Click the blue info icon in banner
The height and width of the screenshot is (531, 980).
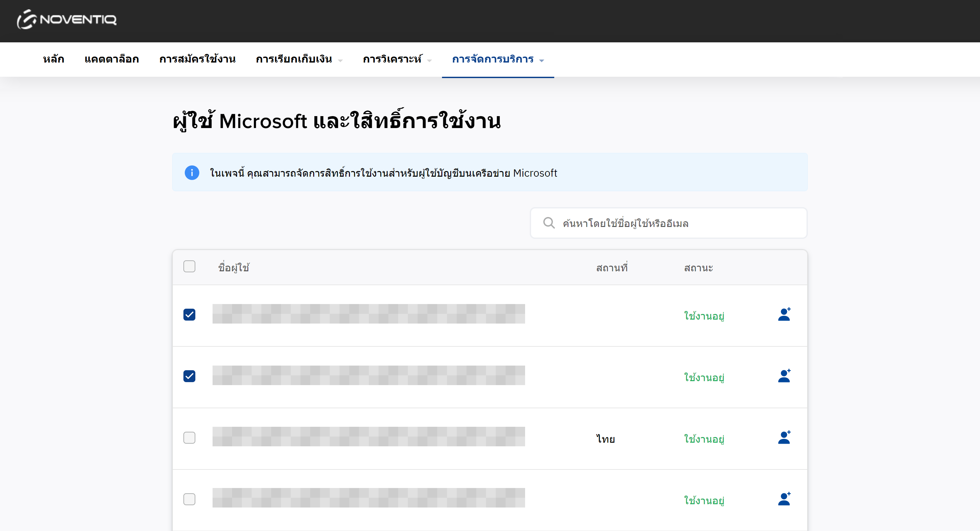tap(192, 173)
